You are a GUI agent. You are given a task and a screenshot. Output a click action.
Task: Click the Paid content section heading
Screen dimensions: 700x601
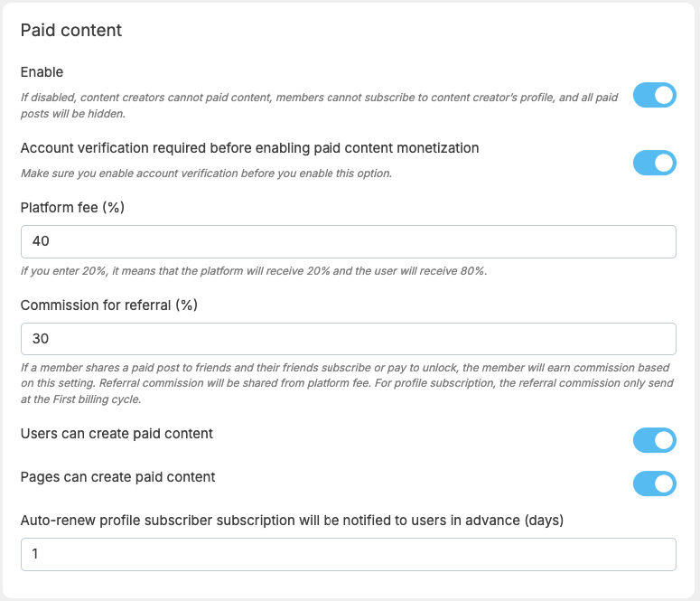(71, 31)
